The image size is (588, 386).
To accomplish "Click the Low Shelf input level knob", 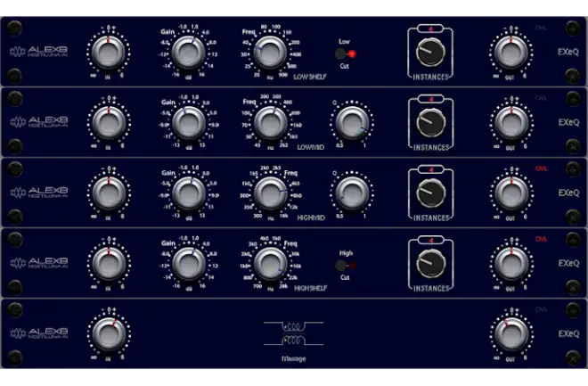I will pyautogui.click(x=107, y=53).
